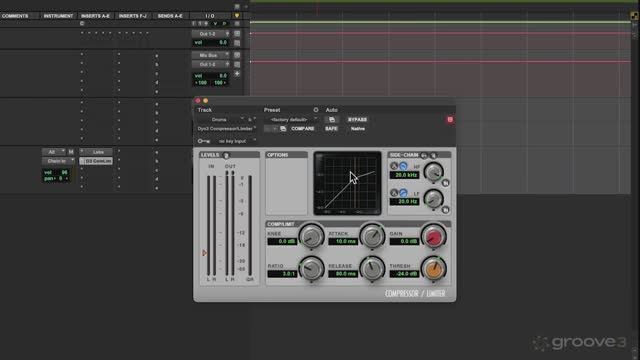Open the D3 ComLim insert slot
This screenshot has width=640, height=360.
[96, 161]
